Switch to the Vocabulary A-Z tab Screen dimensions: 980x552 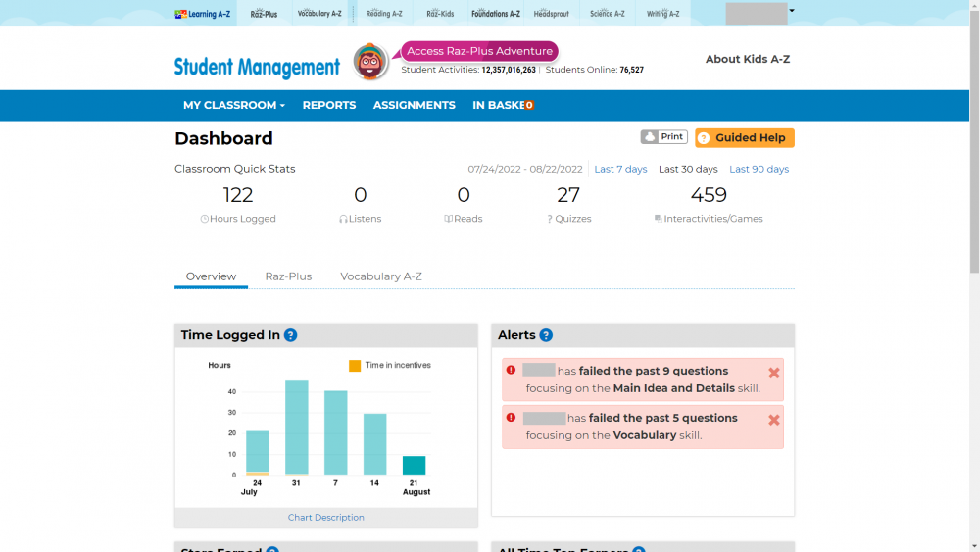381,276
